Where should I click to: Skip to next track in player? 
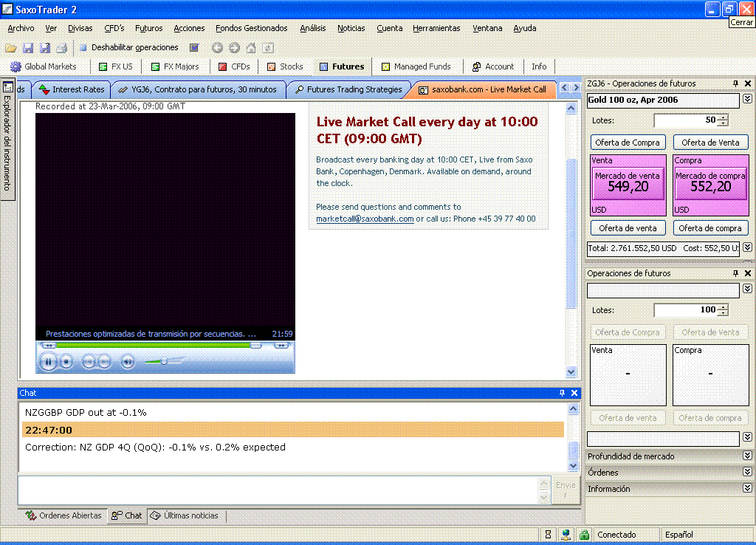tap(104, 361)
